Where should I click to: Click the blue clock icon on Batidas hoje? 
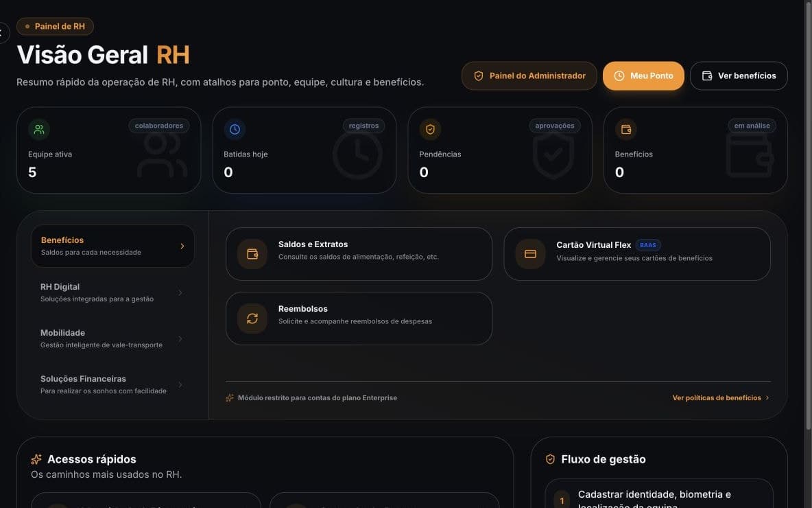(x=235, y=129)
